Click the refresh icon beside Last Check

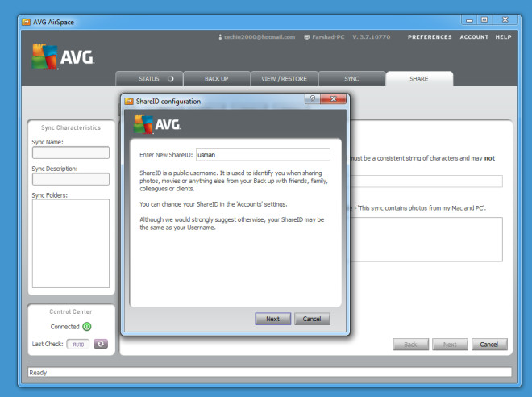point(101,344)
